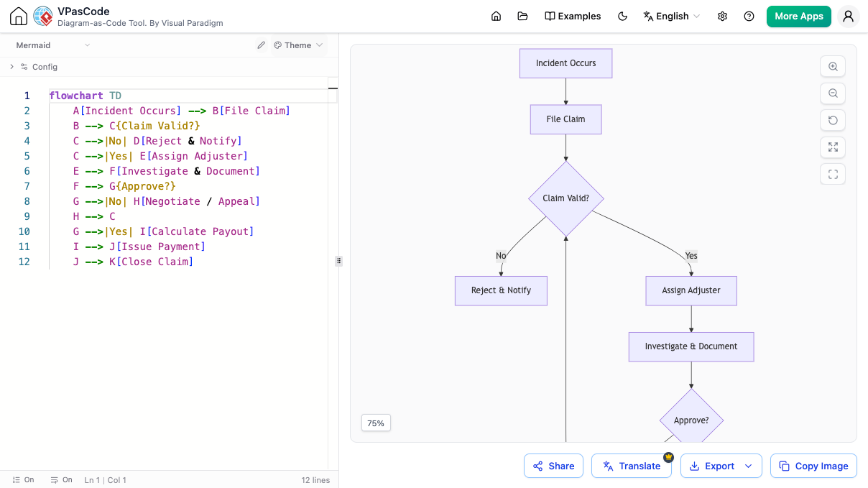Image resolution: width=868 pixels, height=488 pixels.
Task: Click the Share button
Action: click(553, 466)
